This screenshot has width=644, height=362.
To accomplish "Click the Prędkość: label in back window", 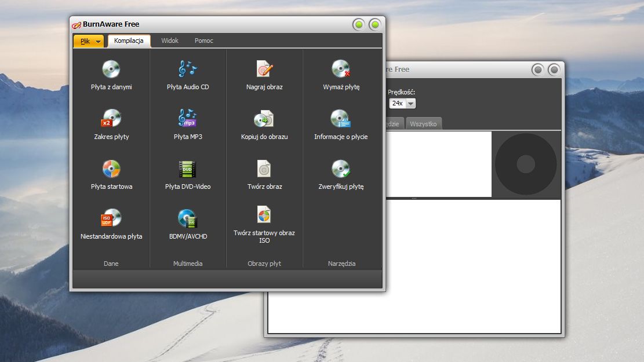I will point(401,92).
